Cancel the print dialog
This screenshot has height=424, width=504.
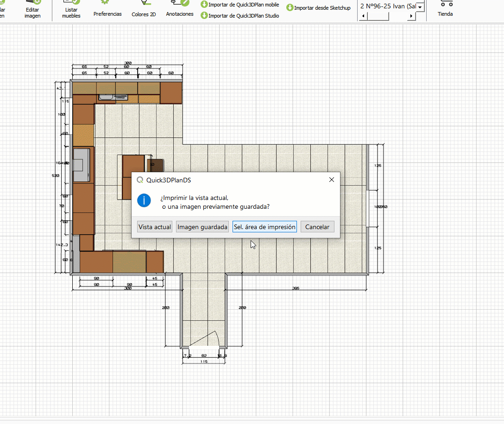317,227
